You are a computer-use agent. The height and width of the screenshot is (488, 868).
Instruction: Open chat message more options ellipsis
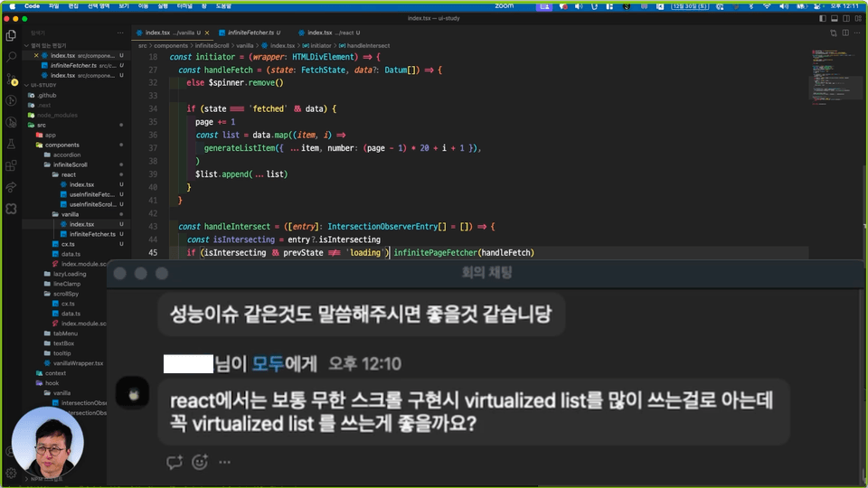[x=225, y=462]
